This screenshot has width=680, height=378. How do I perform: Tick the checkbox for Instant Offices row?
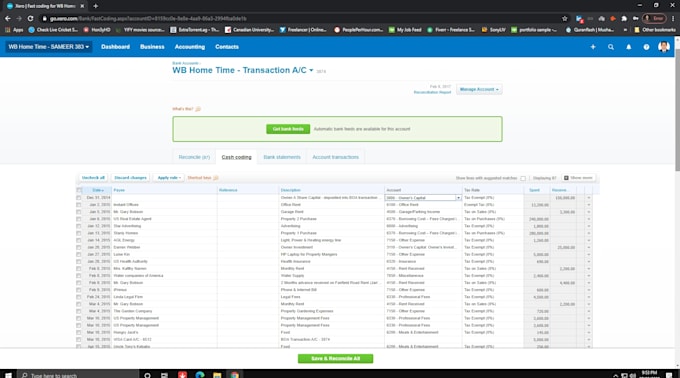click(x=78, y=205)
